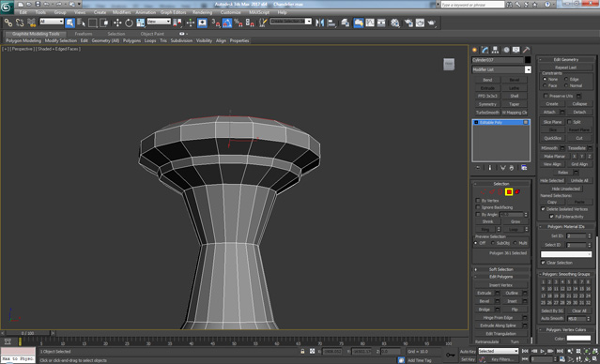The width and height of the screenshot is (600, 364).
Task: Click the TurboSmooth modifier button
Action: 487,113
